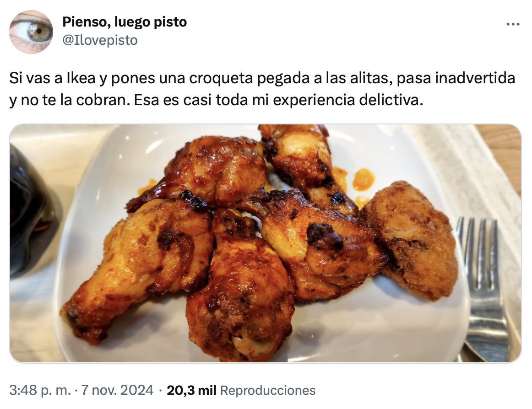Open the Pienso, luego pisto profile name
Screen dimensions: 532x409
coord(125,22)
